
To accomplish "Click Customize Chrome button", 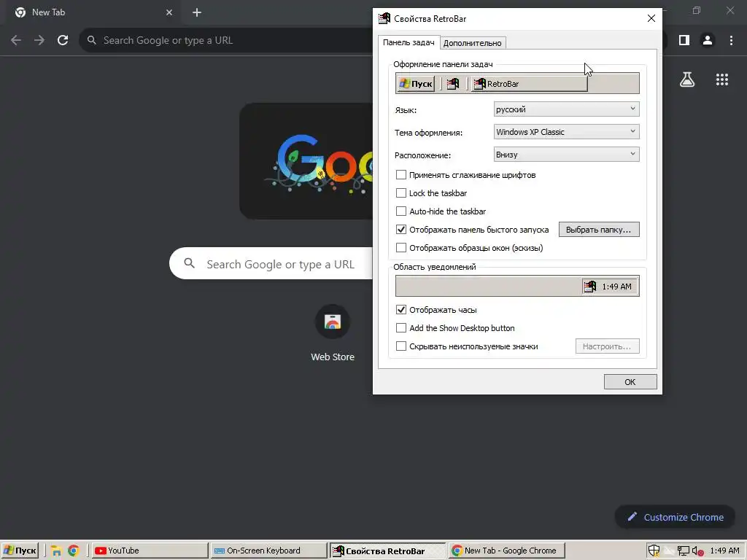I will pyautogui.click(x=675, y=517).
